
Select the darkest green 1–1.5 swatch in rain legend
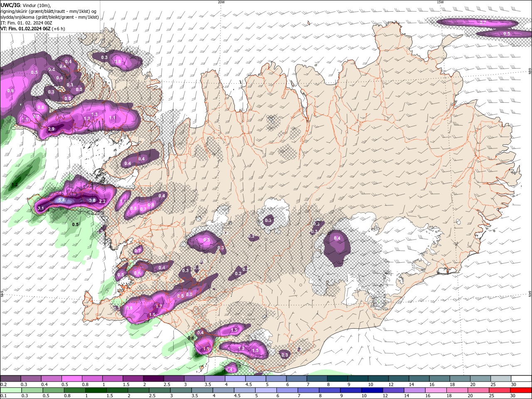(96, 390)
